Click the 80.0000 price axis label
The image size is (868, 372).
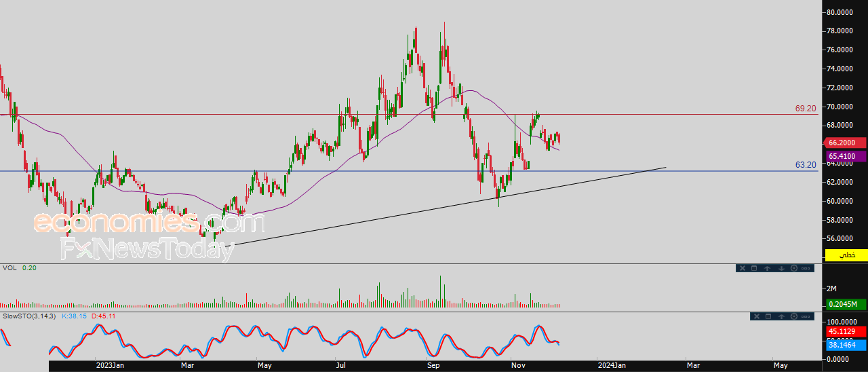pos(839,12)
